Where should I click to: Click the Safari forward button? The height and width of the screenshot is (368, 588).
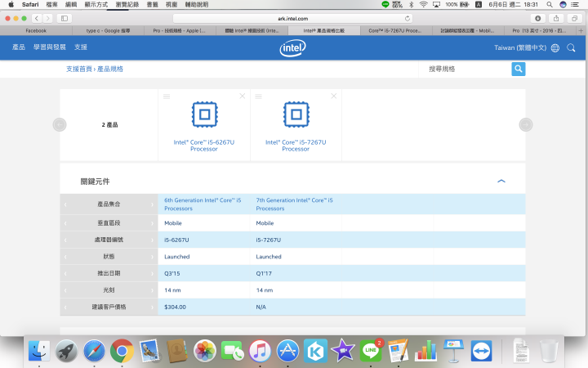coord(47,18)
